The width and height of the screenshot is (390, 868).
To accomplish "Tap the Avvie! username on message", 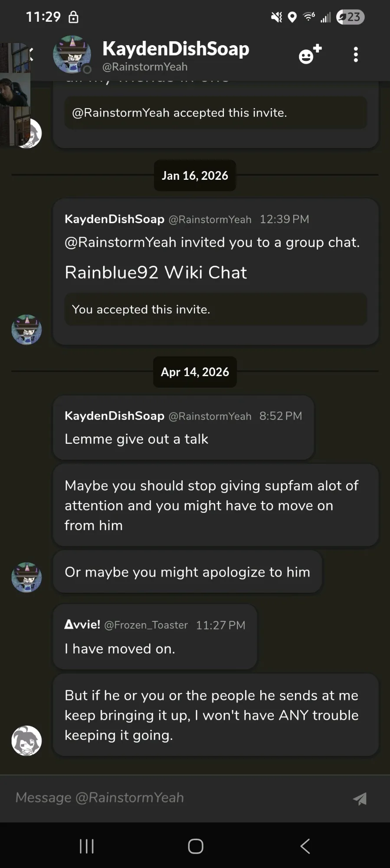I will [82, 624].
